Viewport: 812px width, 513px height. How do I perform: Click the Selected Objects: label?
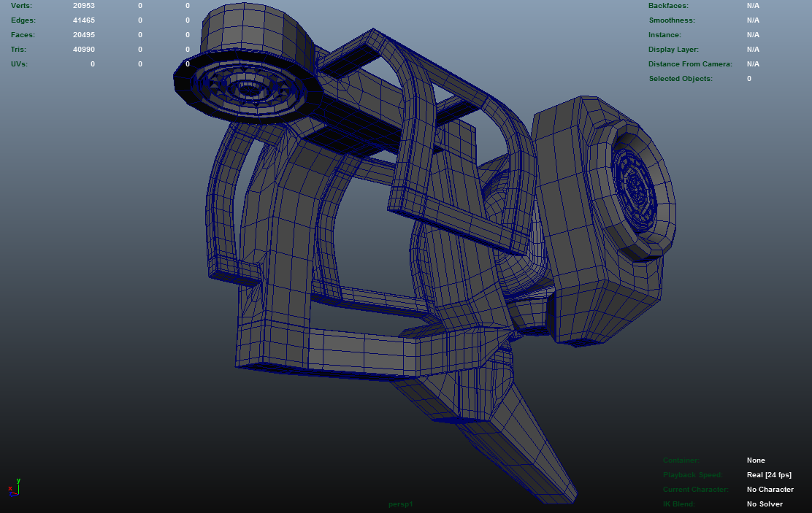681,78
